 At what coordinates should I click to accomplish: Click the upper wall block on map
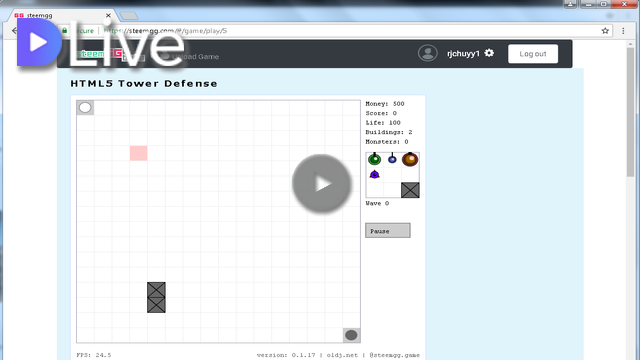[x=156, y=290]
